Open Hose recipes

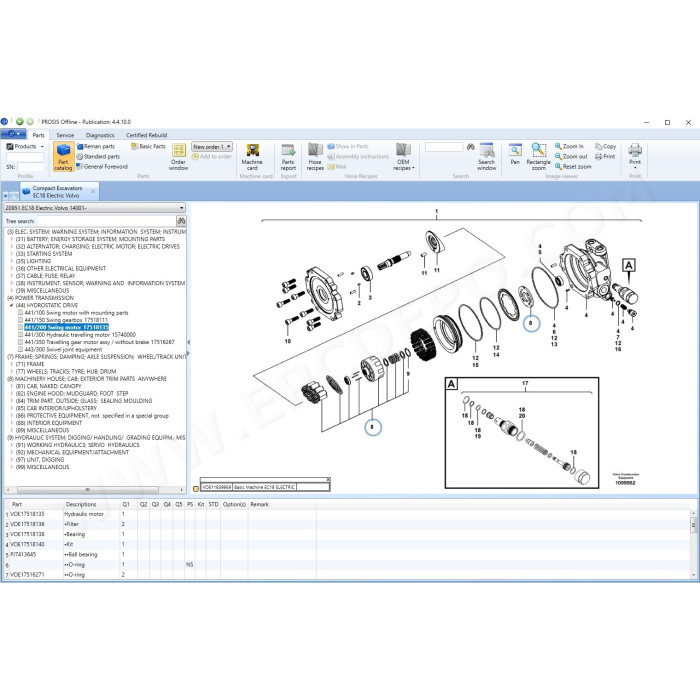pyautogui.click(x=315, y=157)
